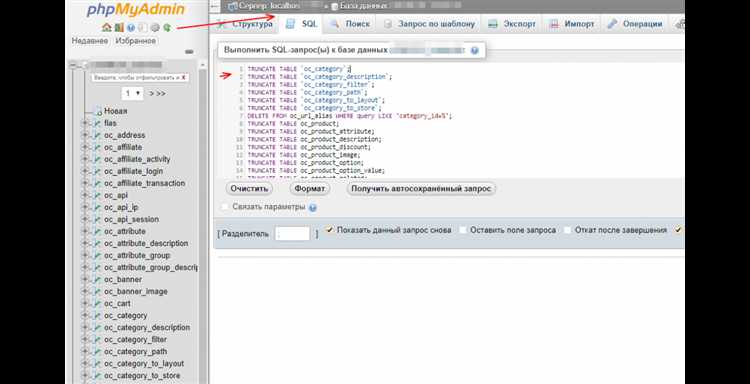The width and height of the screenshot is (750, 384).
Task: Click table icon of oc_affiliate_login
Action: [98, 171]
